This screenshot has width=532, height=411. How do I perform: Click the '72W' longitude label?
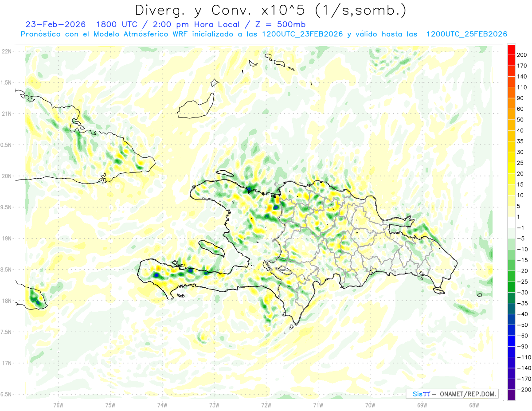[266, 405]
